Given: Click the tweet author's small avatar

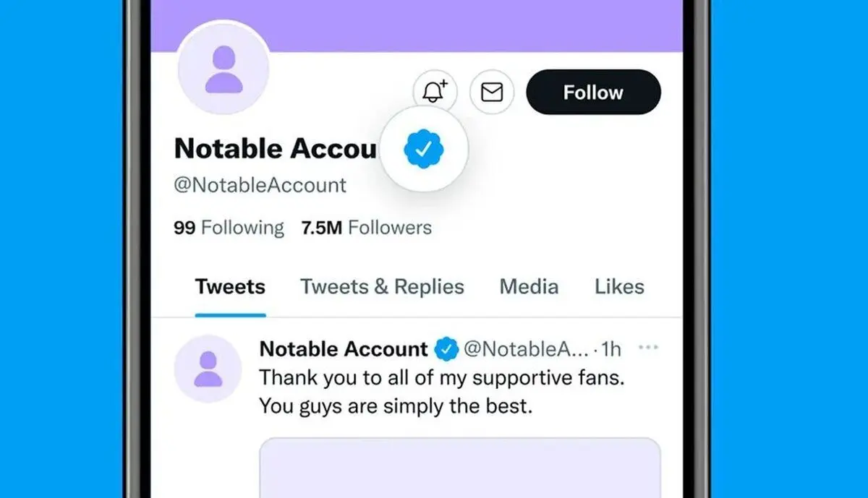Looking at the screenshot, I should 208,369.
